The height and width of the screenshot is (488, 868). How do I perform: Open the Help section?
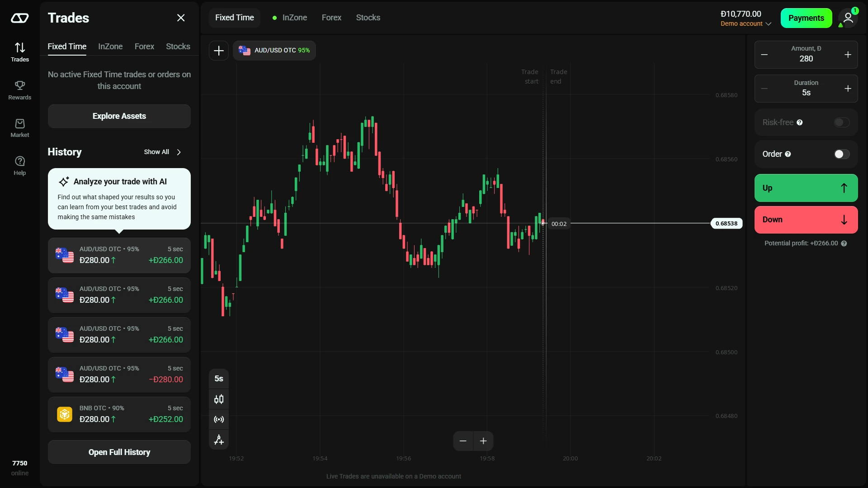(20, 166)
